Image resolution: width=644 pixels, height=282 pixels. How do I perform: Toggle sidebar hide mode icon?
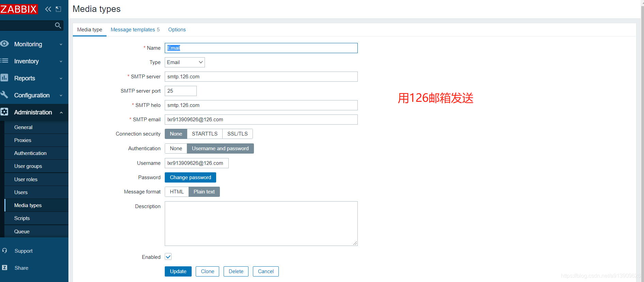[x=59, y=9]
